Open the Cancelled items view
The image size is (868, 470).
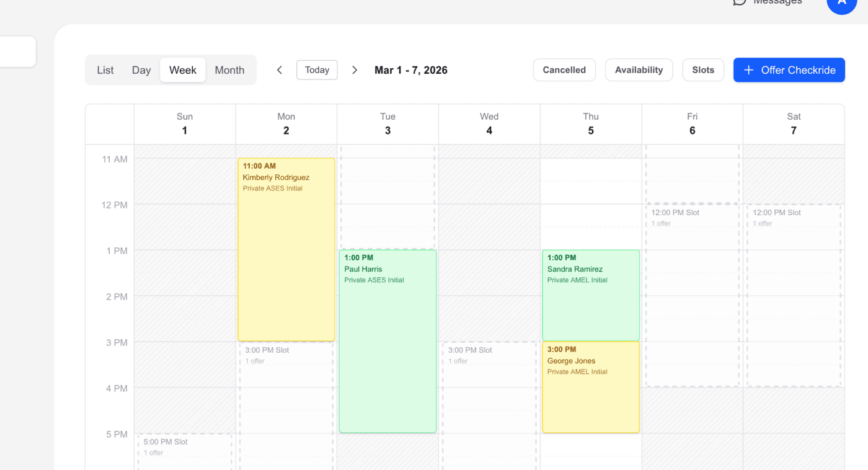(x=564, y=69)
